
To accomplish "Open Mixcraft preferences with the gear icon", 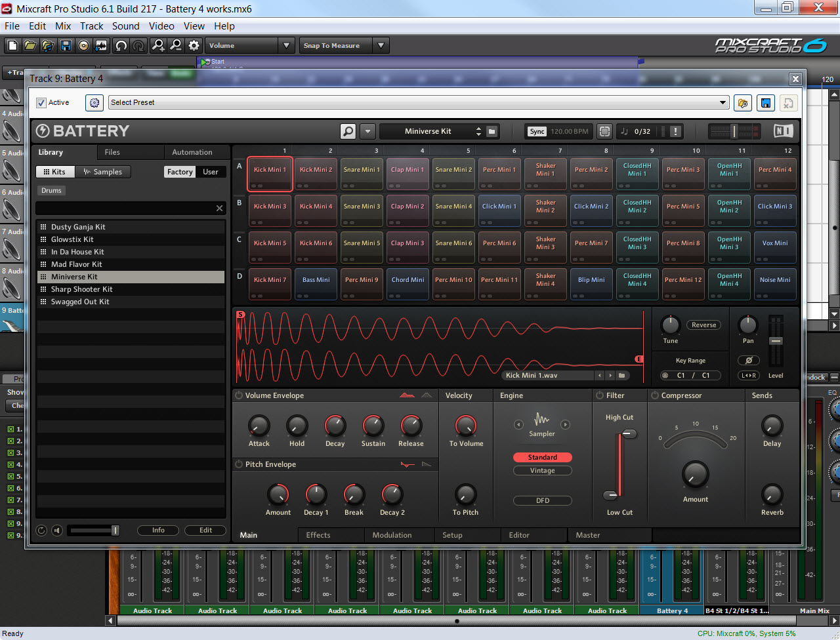I will click(x=194, y=45).
